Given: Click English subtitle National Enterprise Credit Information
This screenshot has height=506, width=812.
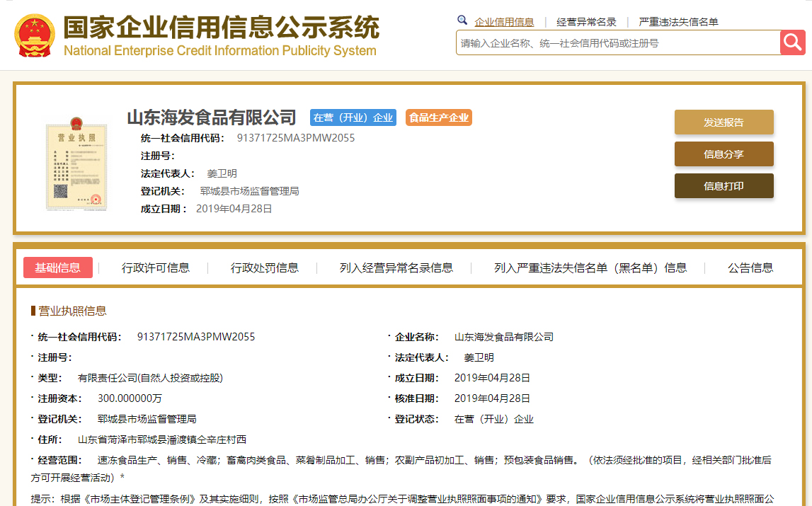Looking at the screenshot, I should (219, 51).
